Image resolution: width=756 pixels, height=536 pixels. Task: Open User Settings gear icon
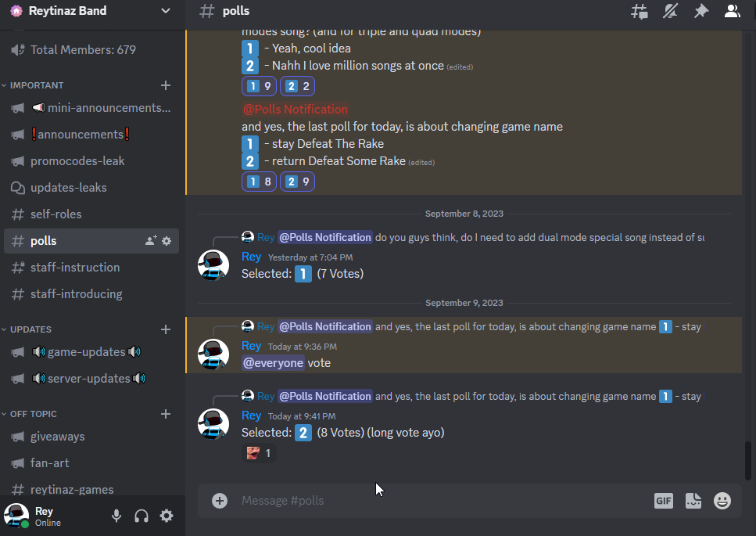coord(167,516)
